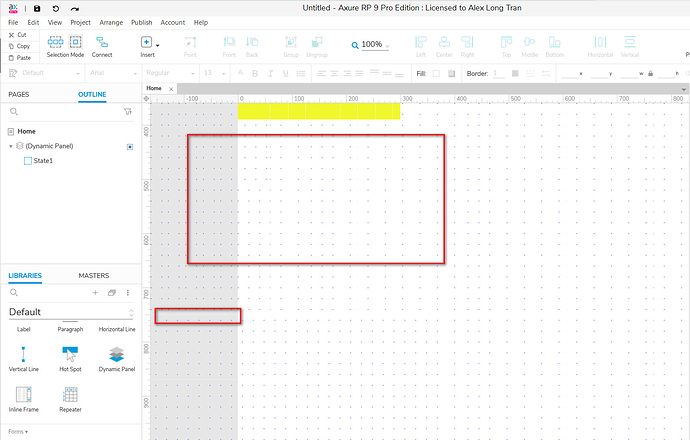Click the Cut button
690x440 pixels.
click(18, 34)
